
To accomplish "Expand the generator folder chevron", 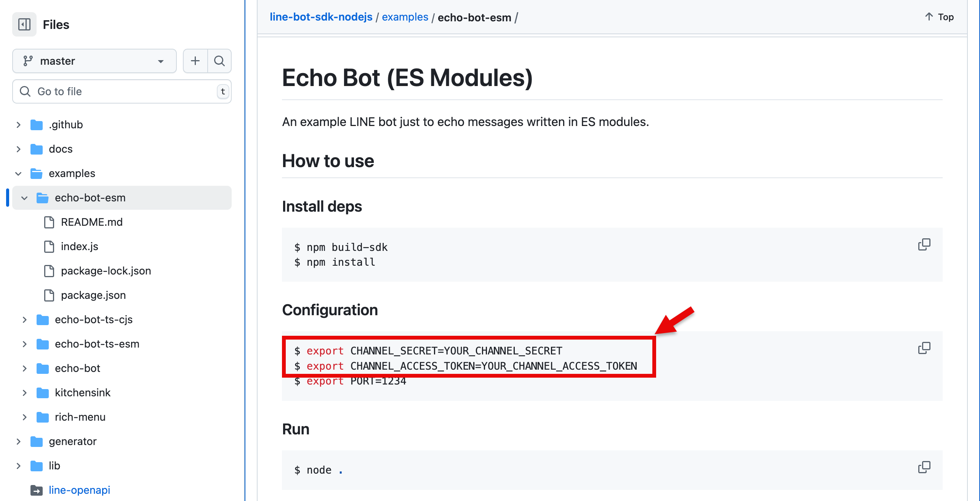I will [x=18, y=442].
